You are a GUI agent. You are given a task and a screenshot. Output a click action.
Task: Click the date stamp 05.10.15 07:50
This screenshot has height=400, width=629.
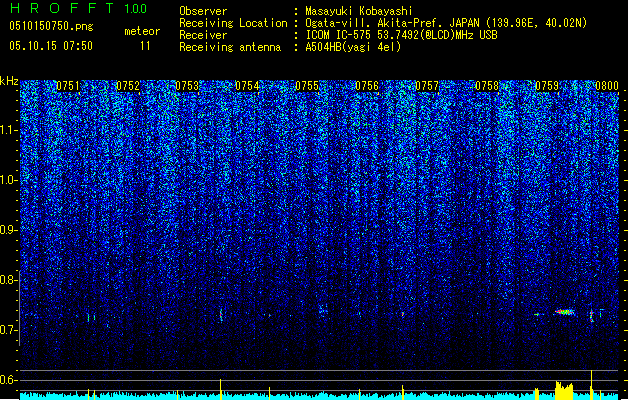click(x=51, y=46)
